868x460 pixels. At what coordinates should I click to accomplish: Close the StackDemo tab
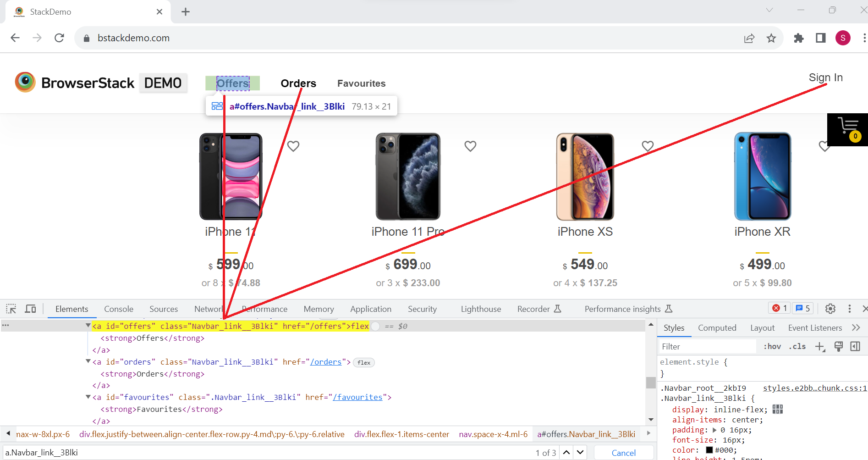pyautogui.click(x=159, y=12)
